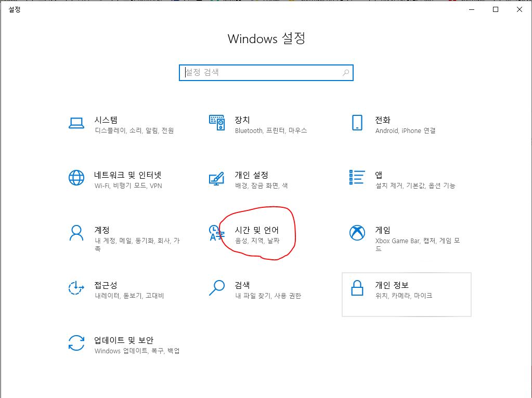Image resolution: width=532 pixels, height=398 pixels.
Task: Open 업데이트 및 보안 title
Action: [x=124, y=340]
